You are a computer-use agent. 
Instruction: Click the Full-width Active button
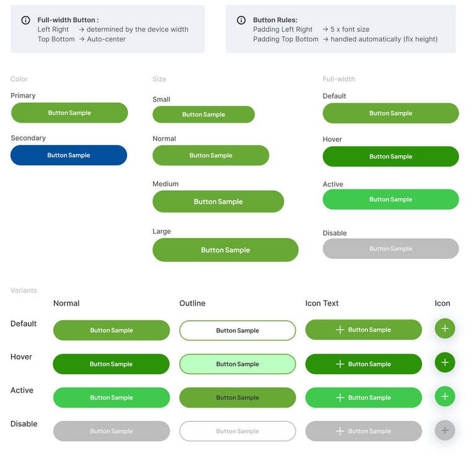point(390,199)
